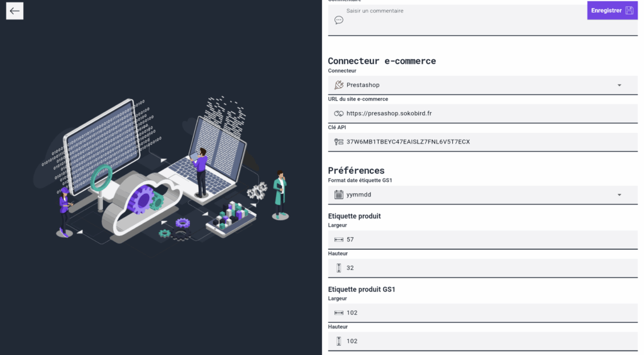Click the API key value field
The width and height of the screenshot is (644, 355).
(x=482, y=142)
